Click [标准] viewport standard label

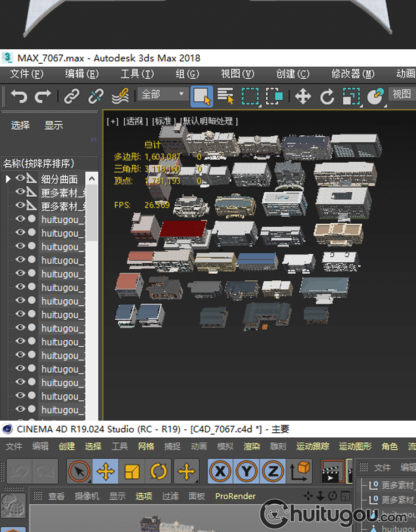(164, 121)
